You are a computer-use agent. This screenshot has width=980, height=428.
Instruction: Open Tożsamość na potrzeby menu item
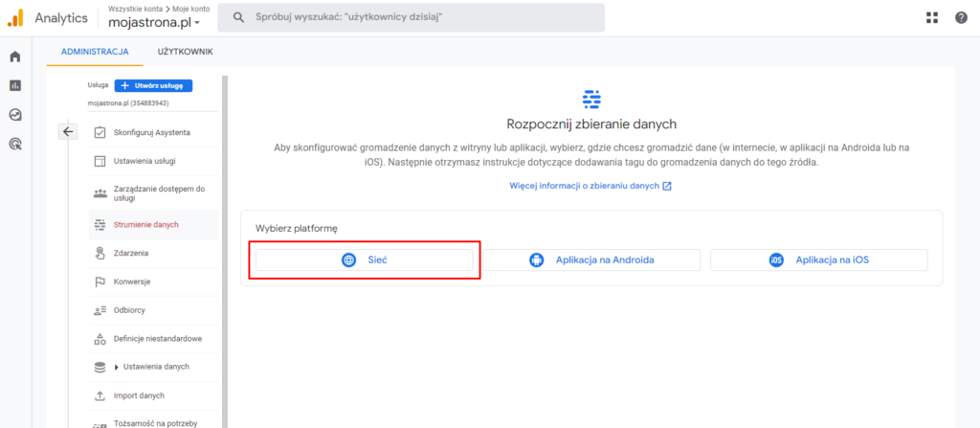tap(154, 421)
